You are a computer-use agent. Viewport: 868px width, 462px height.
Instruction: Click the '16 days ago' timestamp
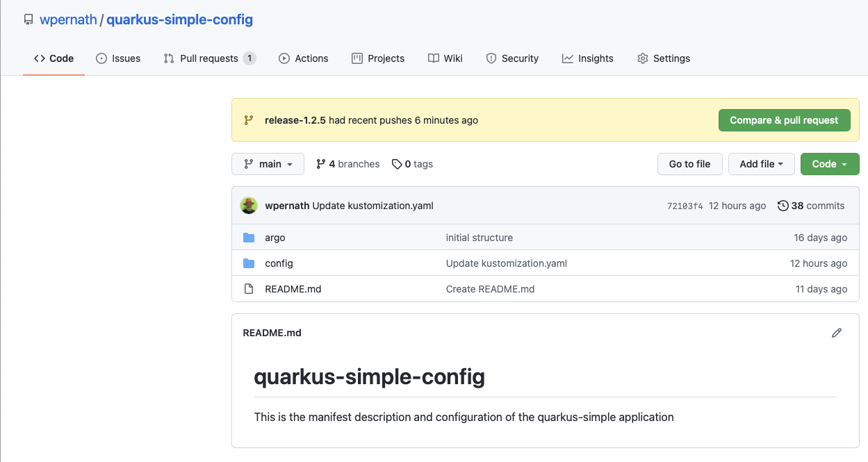click(821, 238)
